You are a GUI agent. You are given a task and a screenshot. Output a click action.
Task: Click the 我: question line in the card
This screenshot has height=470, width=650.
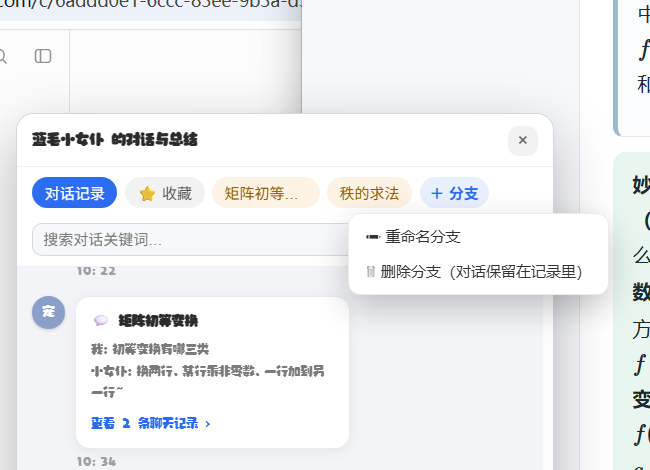tap(150, 349)
